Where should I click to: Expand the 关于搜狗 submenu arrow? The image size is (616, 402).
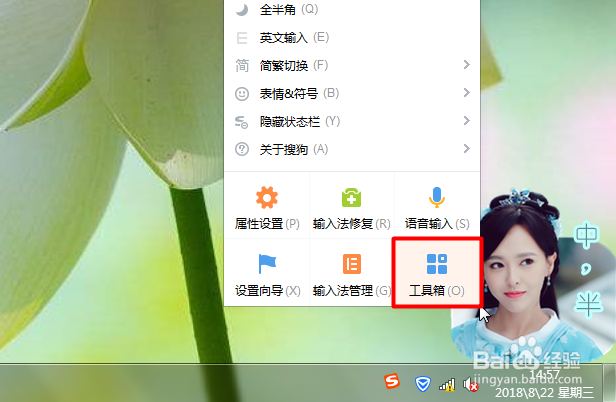coord(466,149)
